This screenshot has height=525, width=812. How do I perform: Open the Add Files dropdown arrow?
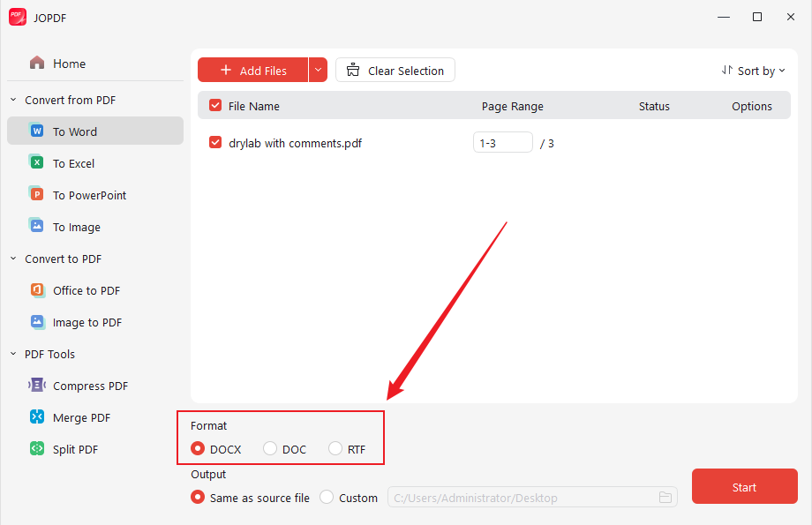pyautogui.click(x=318, y=70)
